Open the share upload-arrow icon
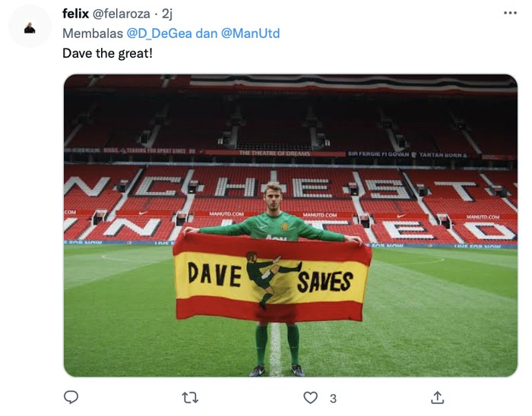This screenshot has height=416, width=532. (x=437, y=397)
